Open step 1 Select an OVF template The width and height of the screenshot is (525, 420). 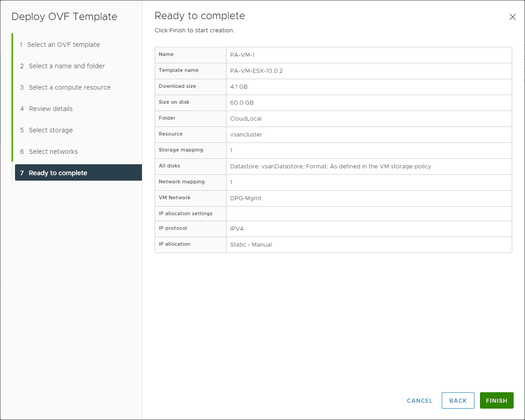63,45
